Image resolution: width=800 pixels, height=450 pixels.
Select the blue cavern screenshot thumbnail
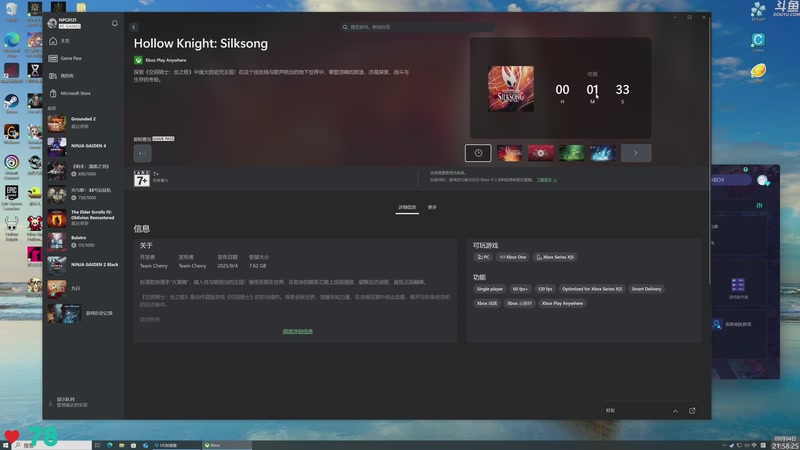603,153
